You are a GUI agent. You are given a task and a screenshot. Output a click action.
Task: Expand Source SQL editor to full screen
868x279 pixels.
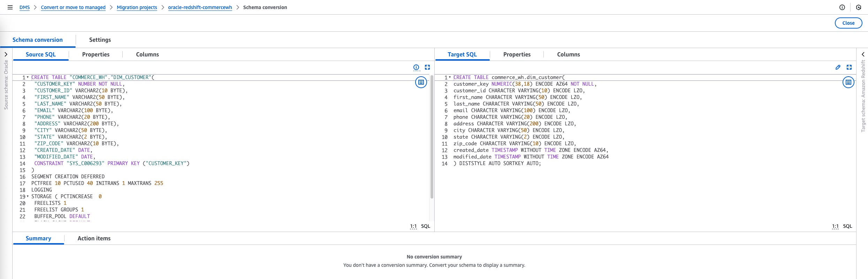(427, 67)
